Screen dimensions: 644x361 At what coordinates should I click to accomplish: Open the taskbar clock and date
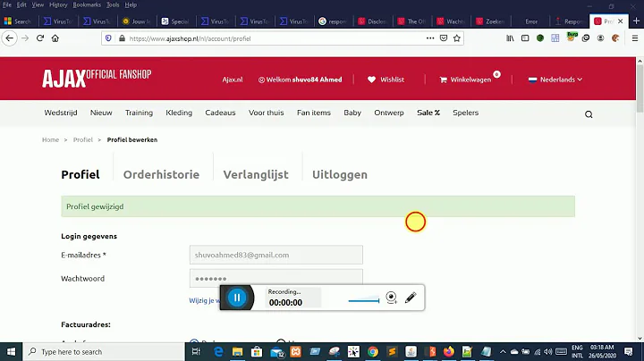pyautogui.click(x=602, y=351)
